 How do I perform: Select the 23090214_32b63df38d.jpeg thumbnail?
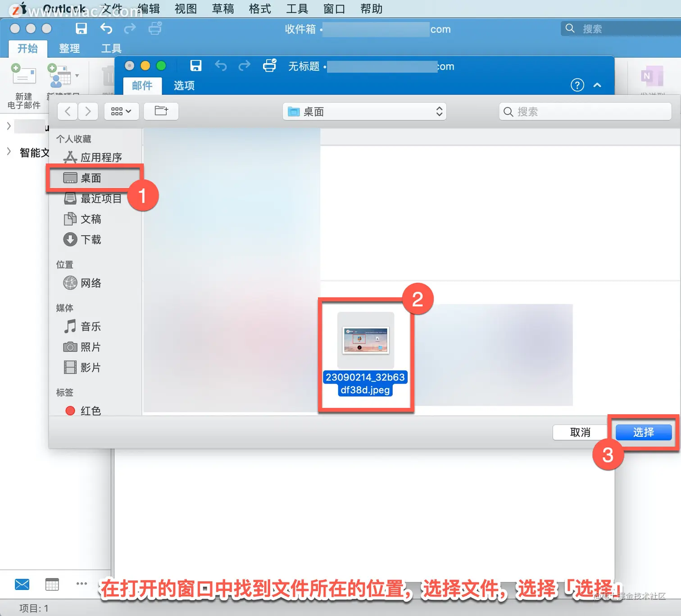pyautogui.click(x=366, y=340)
